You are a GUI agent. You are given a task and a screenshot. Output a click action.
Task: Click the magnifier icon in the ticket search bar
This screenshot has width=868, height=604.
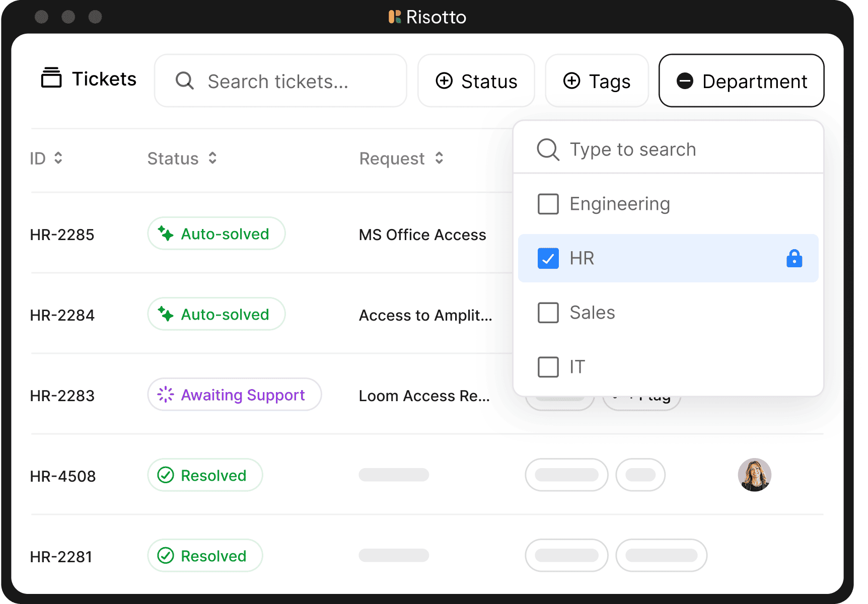point(184,81)
